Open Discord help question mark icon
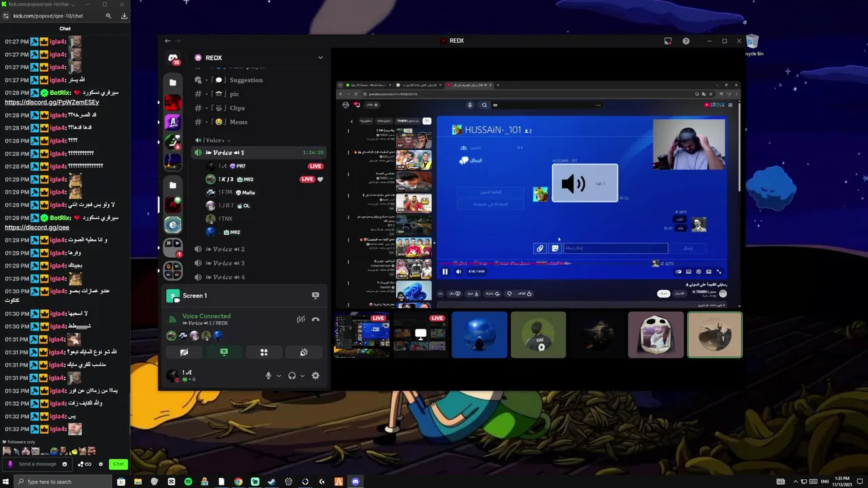This screenshot has width=868, height=488. (x=686, y=41)
